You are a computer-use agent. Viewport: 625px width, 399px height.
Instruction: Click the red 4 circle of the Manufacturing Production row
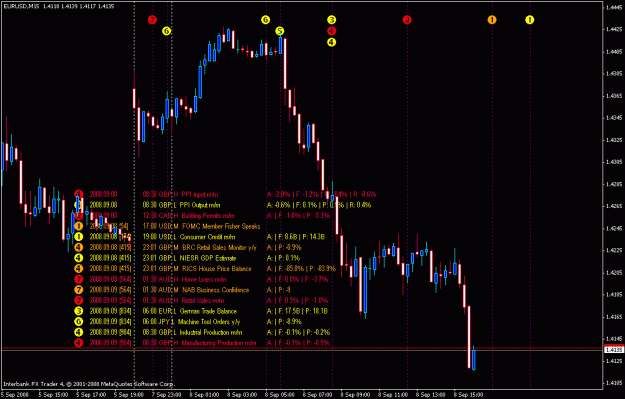pos(79,343)
